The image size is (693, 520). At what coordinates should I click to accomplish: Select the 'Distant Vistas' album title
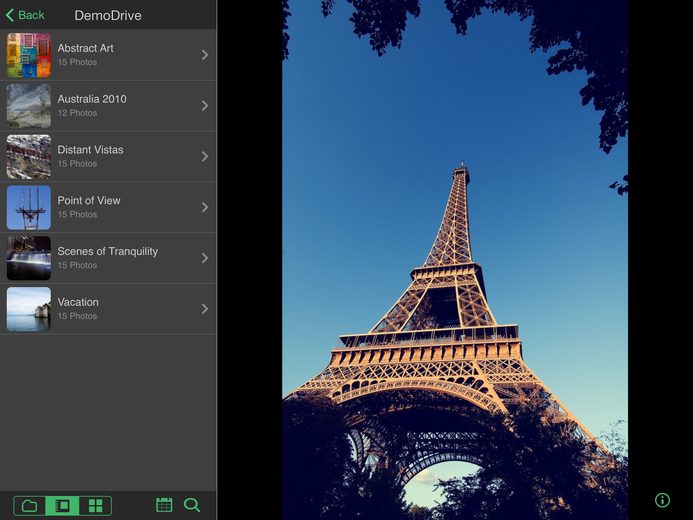click(x=90, y=150)
